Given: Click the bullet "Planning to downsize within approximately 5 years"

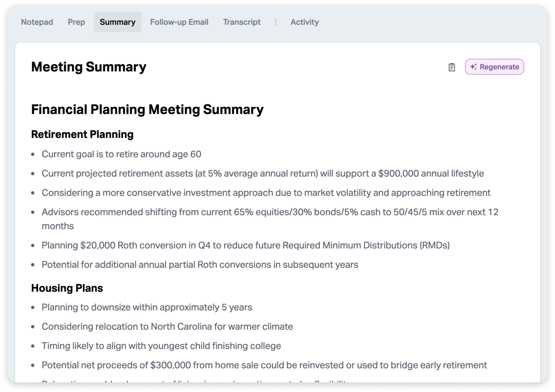Looking at the screenshot, I should [x=147, y=307].
